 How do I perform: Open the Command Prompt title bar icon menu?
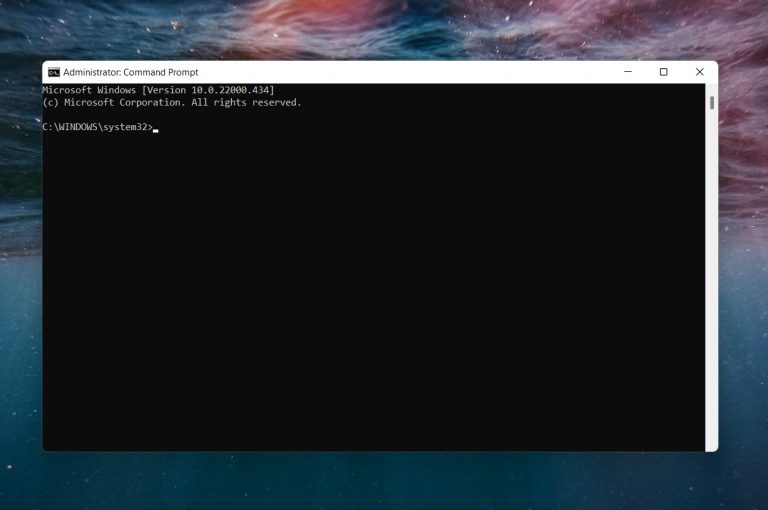(x=53, y=72)
